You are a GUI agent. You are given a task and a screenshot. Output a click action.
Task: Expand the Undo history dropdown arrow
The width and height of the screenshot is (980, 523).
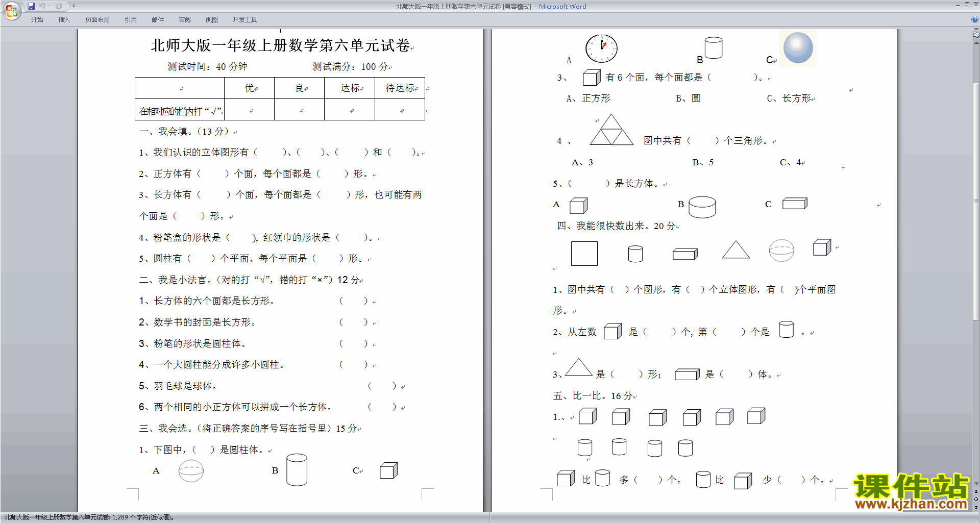50,6
